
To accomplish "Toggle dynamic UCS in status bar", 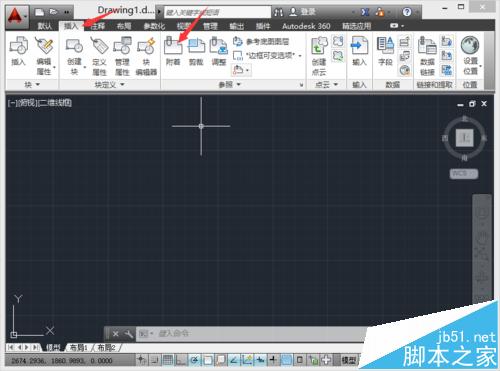I will [247, 360].
